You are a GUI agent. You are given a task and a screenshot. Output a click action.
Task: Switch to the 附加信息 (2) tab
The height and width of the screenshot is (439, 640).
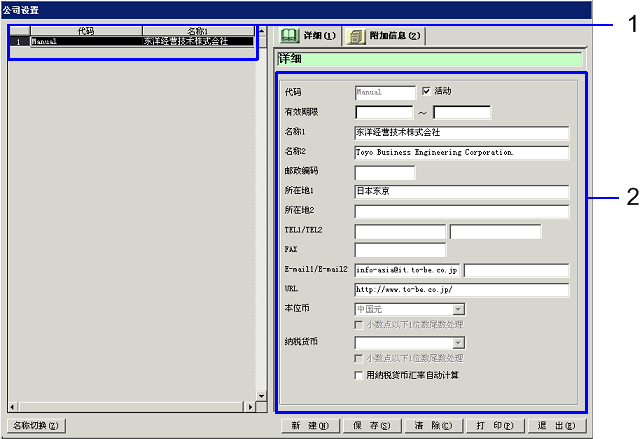point(384,36)
